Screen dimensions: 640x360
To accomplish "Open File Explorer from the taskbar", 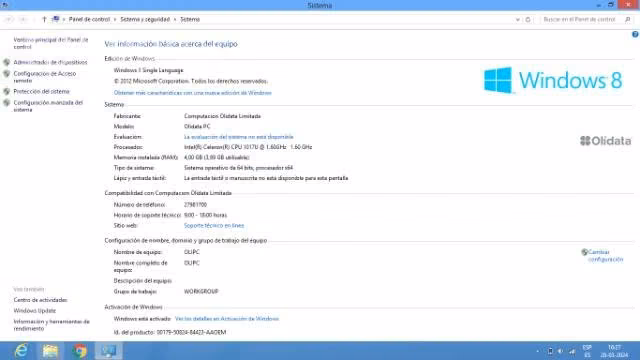I will pos(50,351).
